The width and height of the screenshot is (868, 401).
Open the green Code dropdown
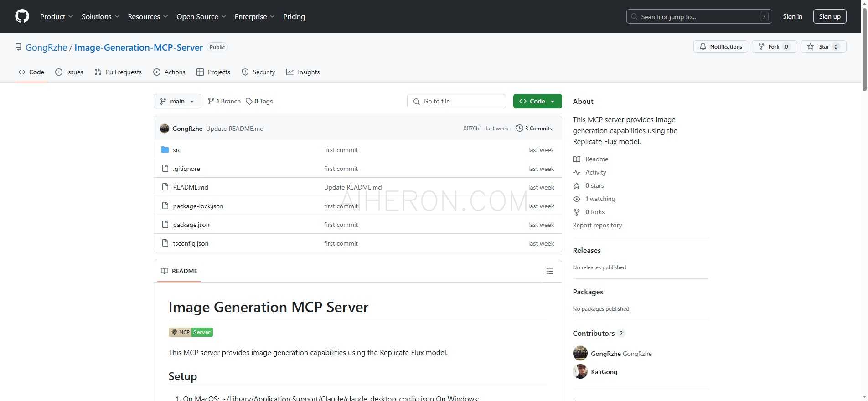coord(537,101)
